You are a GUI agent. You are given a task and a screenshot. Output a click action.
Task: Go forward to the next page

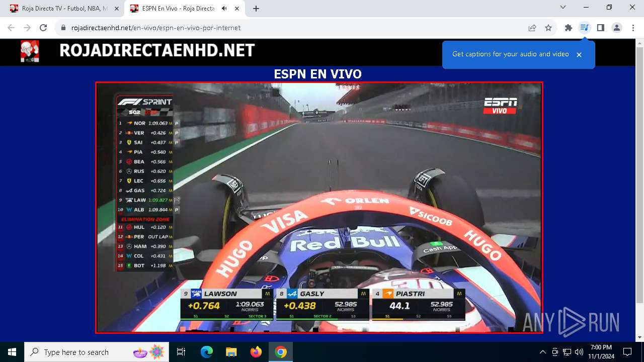27,28
